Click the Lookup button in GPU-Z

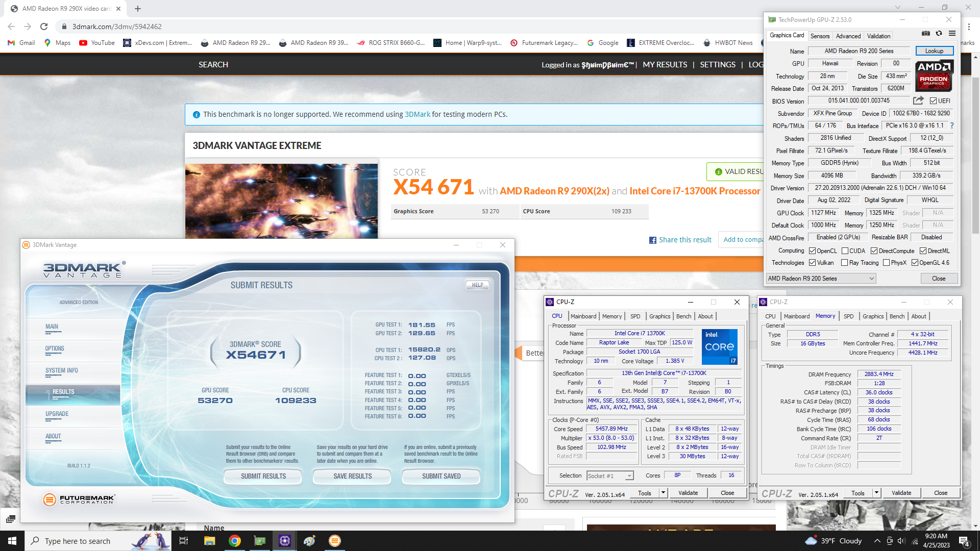(934, 51)
